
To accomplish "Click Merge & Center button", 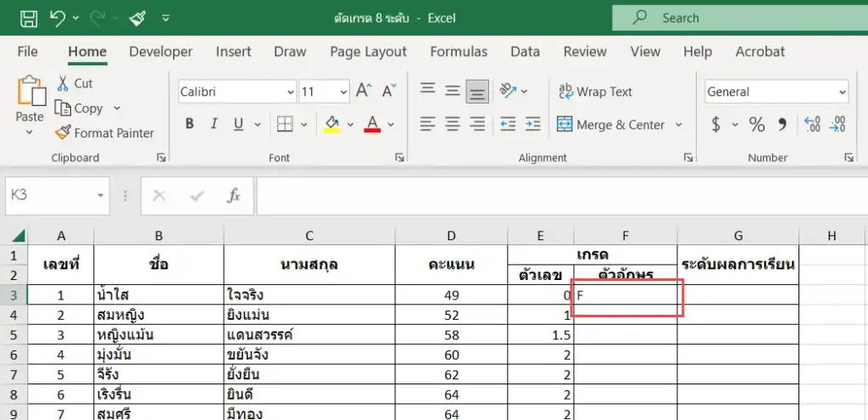I will (610, 125).
